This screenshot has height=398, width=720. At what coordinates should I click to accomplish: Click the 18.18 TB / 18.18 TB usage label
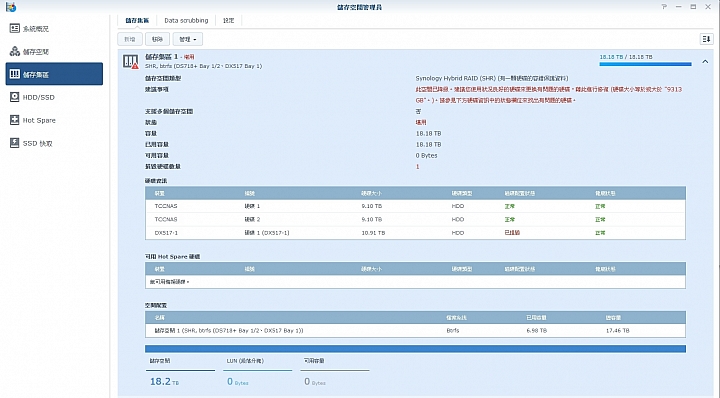[x=626, y=57]
